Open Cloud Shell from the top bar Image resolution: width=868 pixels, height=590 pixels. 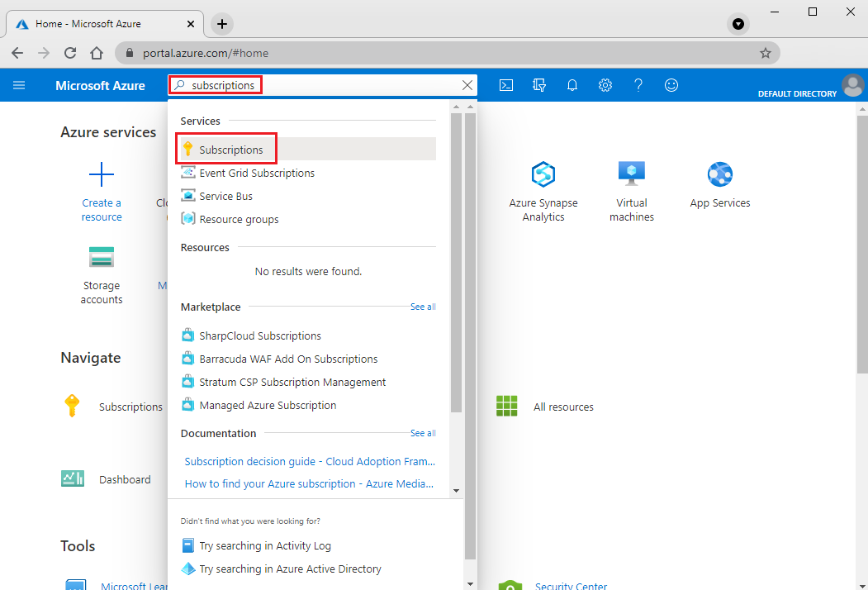pyautogui.click(x=506, y=85)
